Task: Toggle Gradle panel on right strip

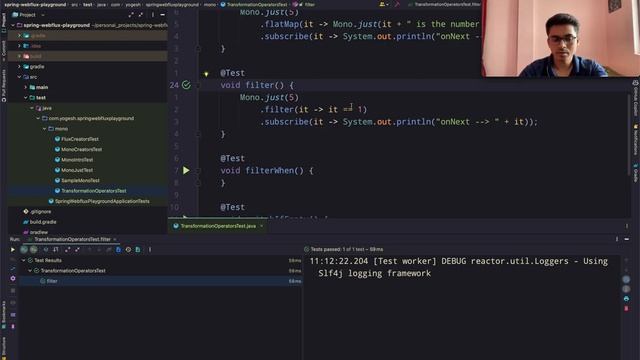Action: (636, 173)
